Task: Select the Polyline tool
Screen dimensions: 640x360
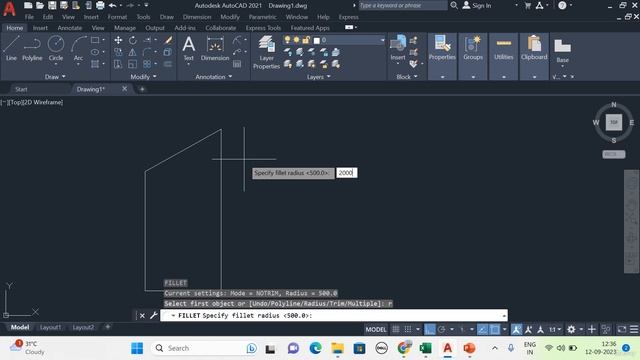Action: coord(32,48)
